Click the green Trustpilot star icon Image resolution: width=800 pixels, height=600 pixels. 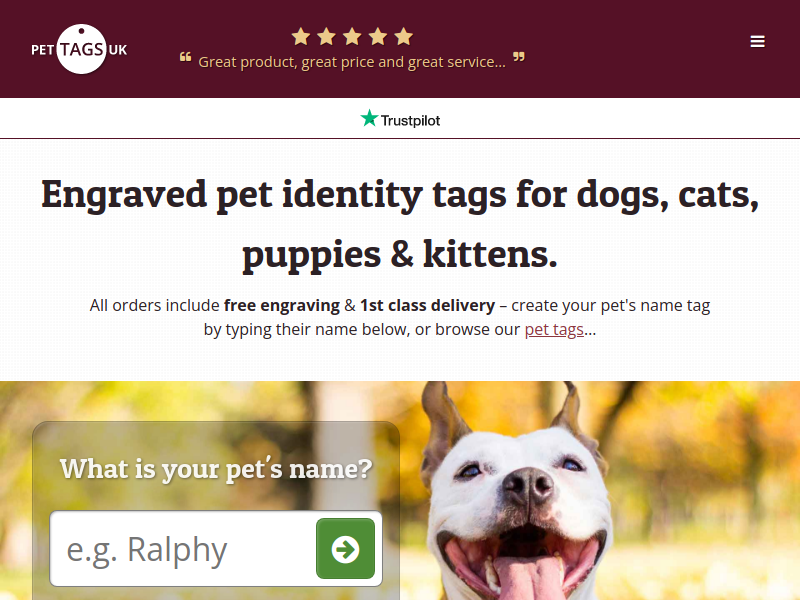(x=369, y=118)
